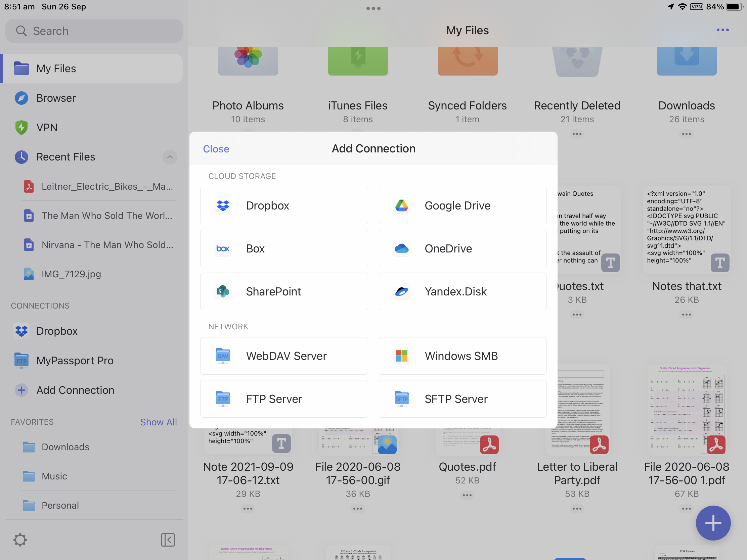
Task: Open Notes that.txt file thumbnail
Action: (x=687, y=230)
